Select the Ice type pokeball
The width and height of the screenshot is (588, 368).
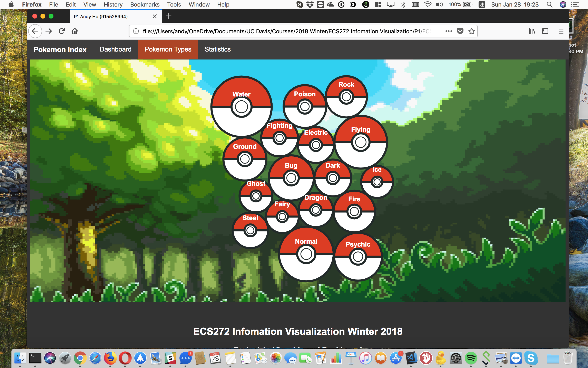click(377, 182)
